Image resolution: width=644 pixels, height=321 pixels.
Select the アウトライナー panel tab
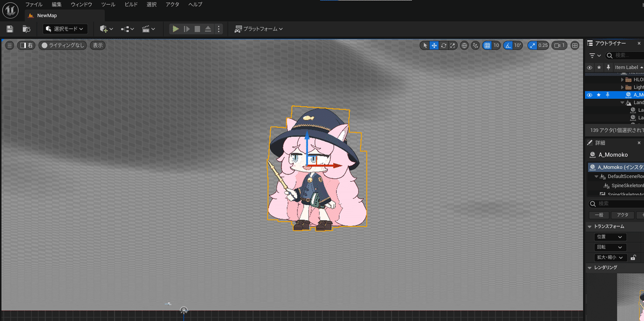pos(610,43)
